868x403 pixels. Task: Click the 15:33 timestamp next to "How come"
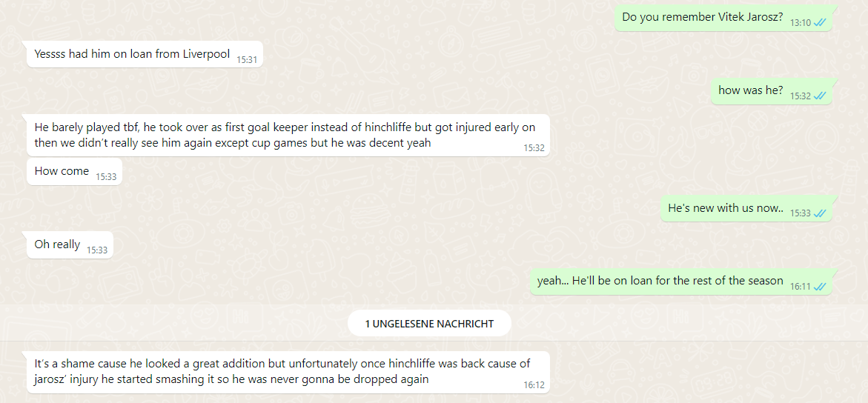[x=106, y=176]
